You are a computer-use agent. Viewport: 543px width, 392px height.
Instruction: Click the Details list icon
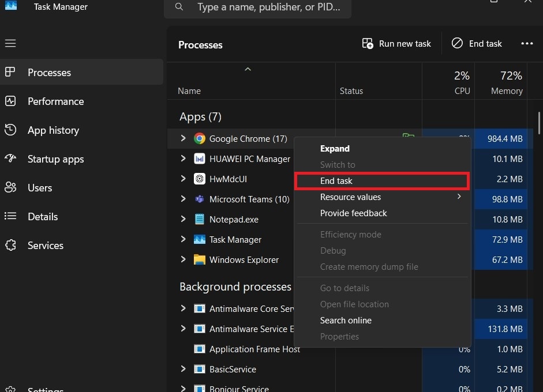point(10,216)
